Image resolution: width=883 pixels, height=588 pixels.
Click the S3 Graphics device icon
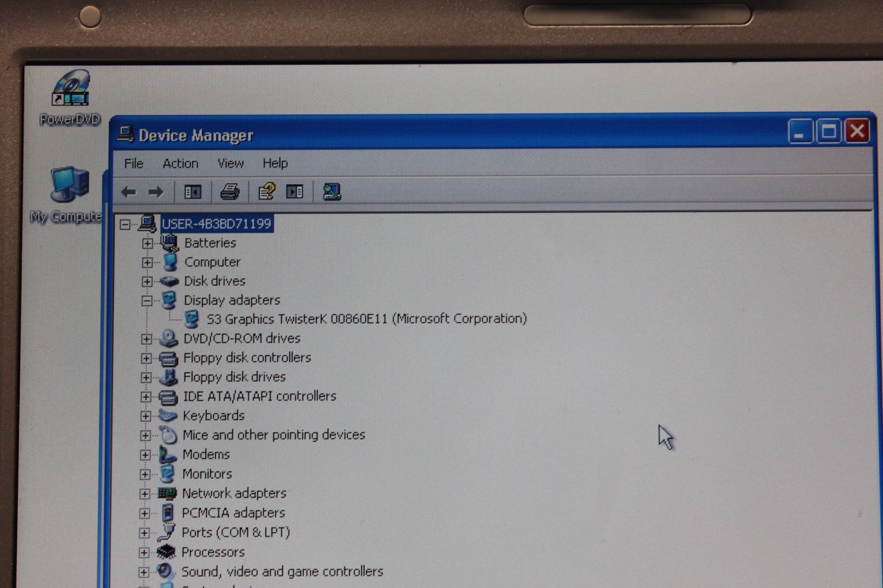(x=192, y=319)
